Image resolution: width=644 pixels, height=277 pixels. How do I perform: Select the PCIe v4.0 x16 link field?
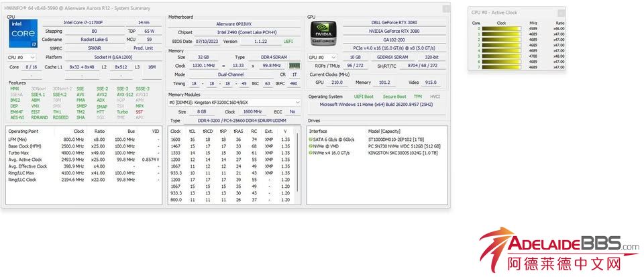pyautogui.click(x=394, y=48)
